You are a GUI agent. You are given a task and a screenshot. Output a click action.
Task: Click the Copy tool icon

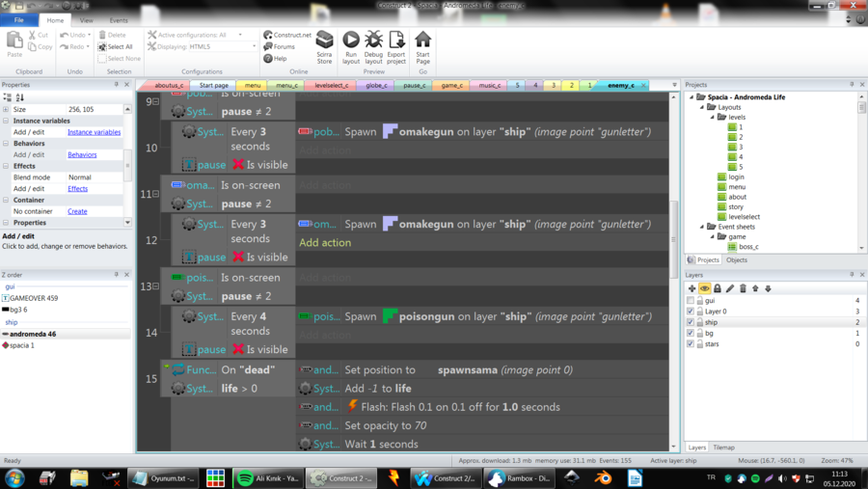[x=32, y=47]
